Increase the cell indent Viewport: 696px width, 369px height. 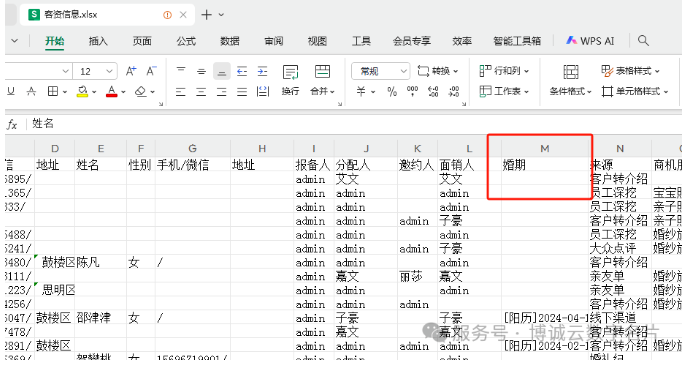[x=263, y=71]
